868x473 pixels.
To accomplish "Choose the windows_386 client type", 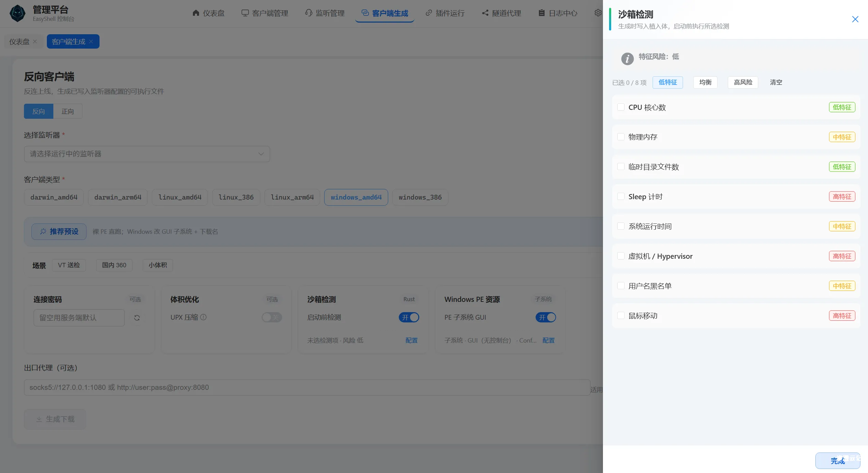I will tap(420, 197).
